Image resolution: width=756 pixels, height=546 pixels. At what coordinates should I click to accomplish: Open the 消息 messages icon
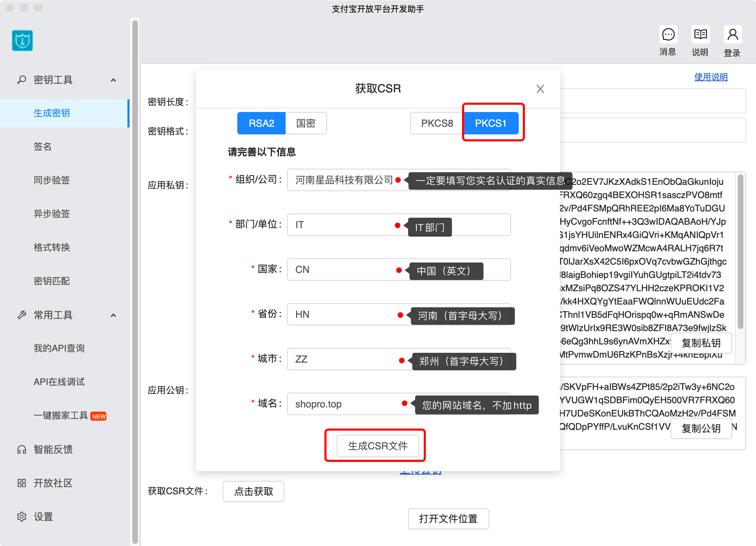click(668, 35)
